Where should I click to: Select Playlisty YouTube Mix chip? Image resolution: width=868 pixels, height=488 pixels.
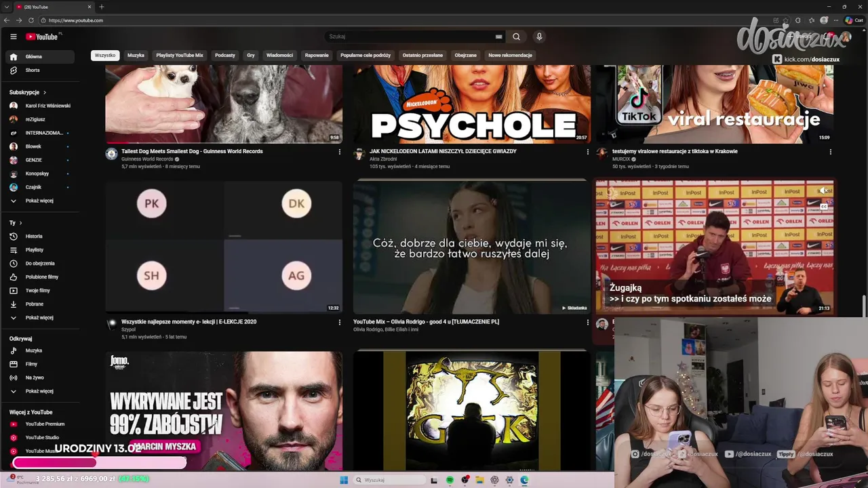point(180,56)
